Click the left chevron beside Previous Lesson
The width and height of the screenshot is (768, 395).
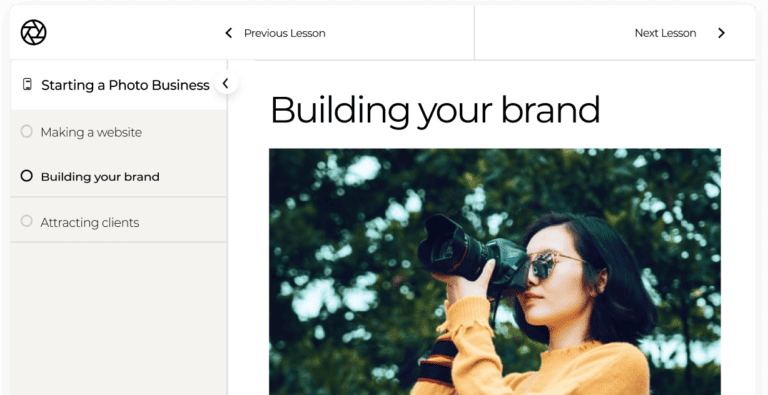tap(228, 33)
